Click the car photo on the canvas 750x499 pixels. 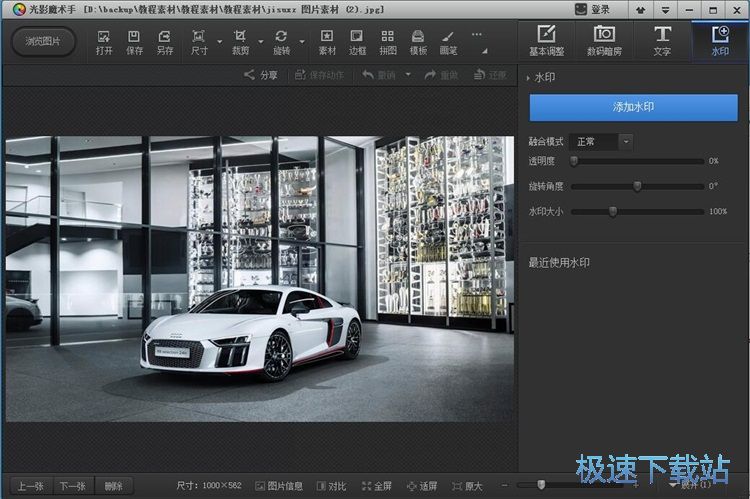(260, 279)
